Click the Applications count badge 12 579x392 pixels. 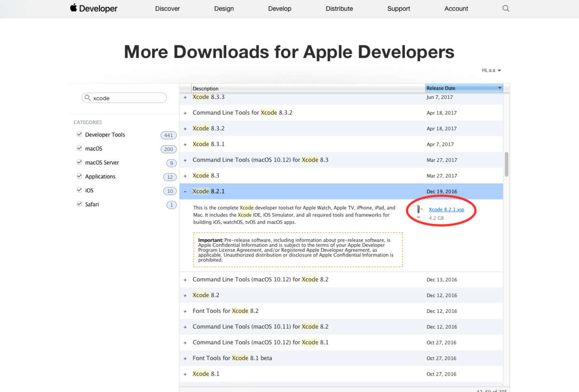[x=170, y=177]
